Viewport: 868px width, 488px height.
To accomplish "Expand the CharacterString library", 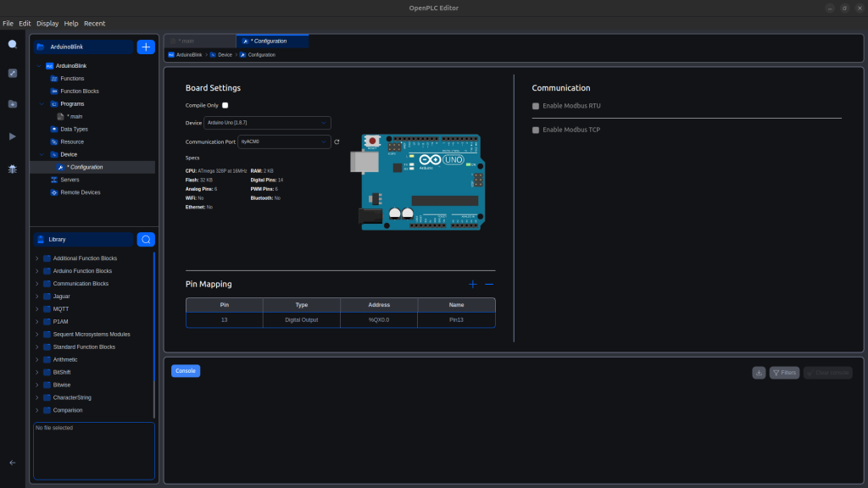I will tap(37, 398).
